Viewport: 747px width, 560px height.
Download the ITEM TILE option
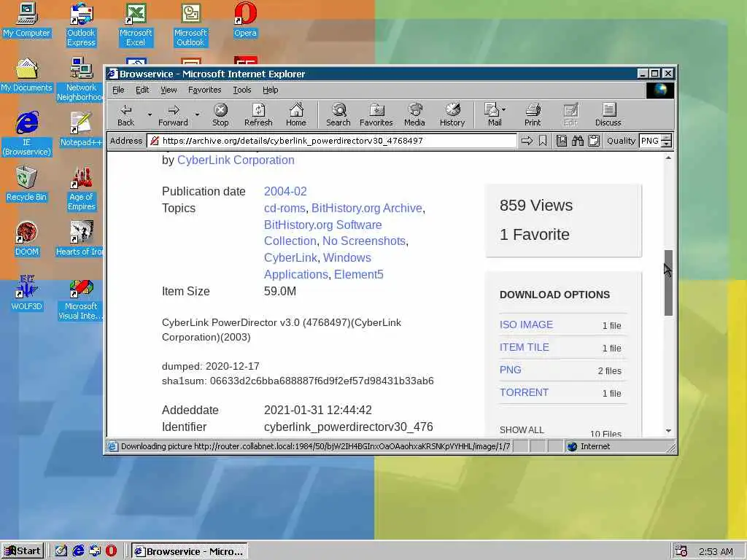(x=524, y=347)
